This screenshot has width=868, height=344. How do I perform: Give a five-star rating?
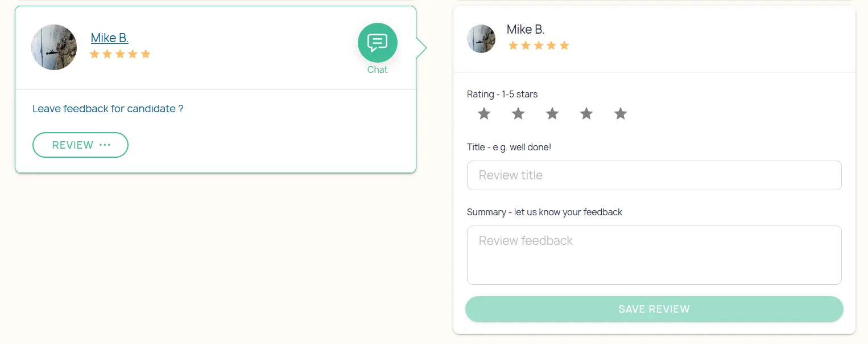[x=621, y=114]
